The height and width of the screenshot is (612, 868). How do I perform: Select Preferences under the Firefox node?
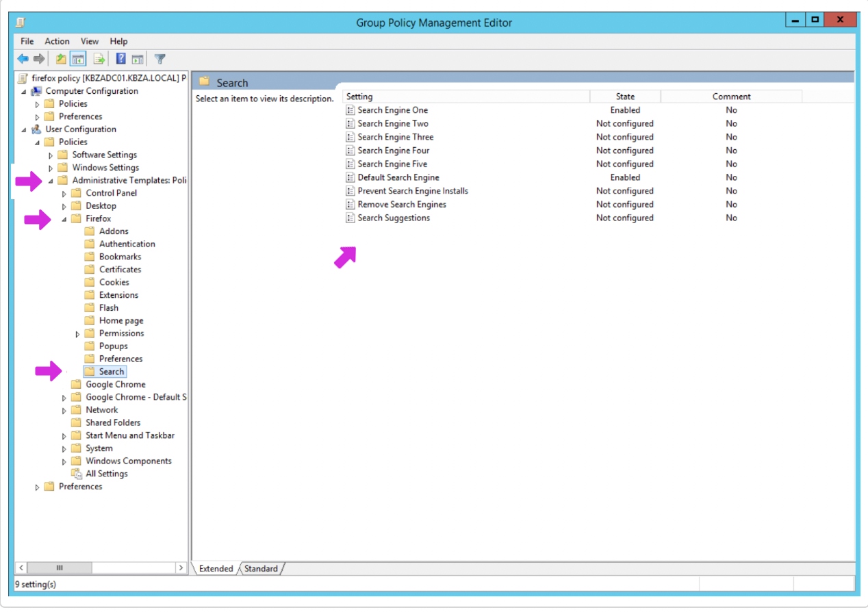coord(121,359)
